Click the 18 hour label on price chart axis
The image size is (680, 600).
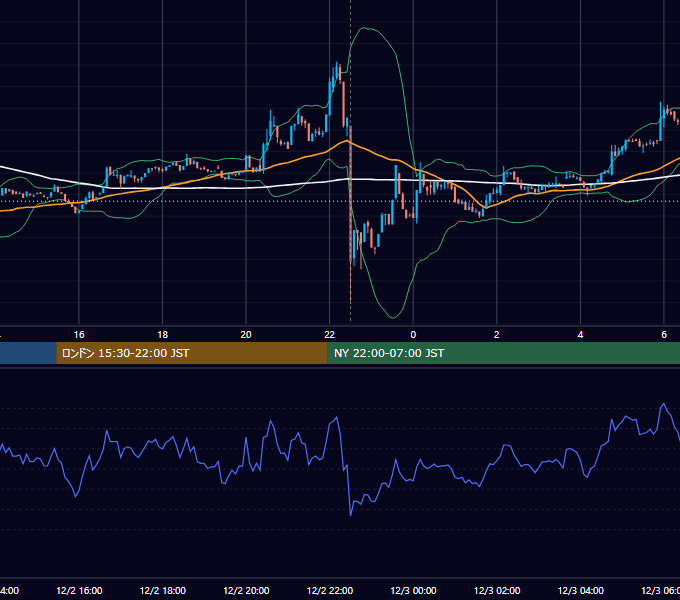coord(163,335)
